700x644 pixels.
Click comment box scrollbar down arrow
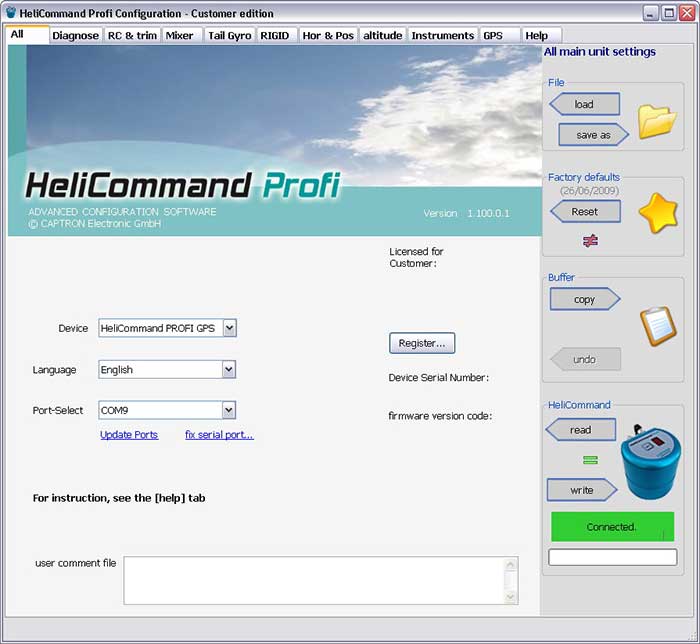510,597
